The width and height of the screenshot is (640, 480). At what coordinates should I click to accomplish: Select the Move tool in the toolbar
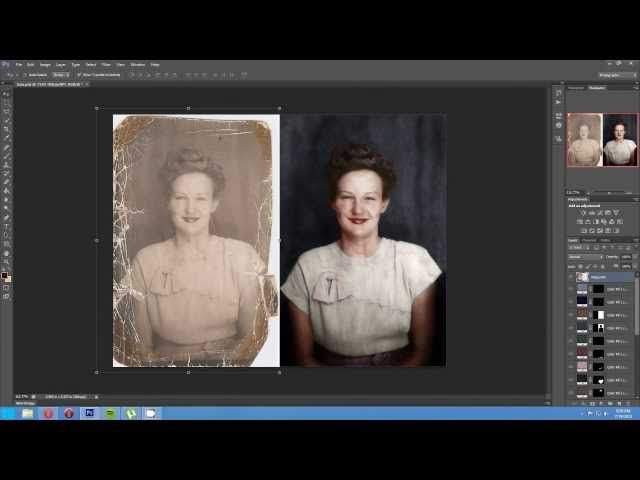[x=6, y=94]
